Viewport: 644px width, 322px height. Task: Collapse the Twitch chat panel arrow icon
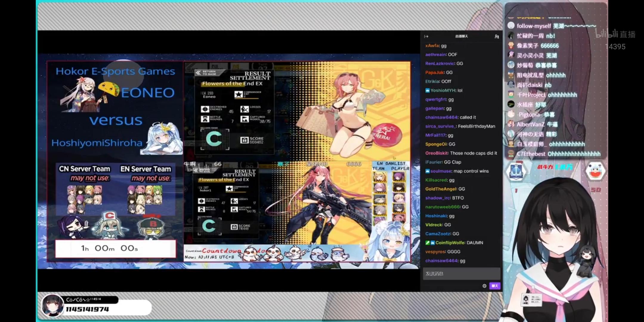click(426, 36)
